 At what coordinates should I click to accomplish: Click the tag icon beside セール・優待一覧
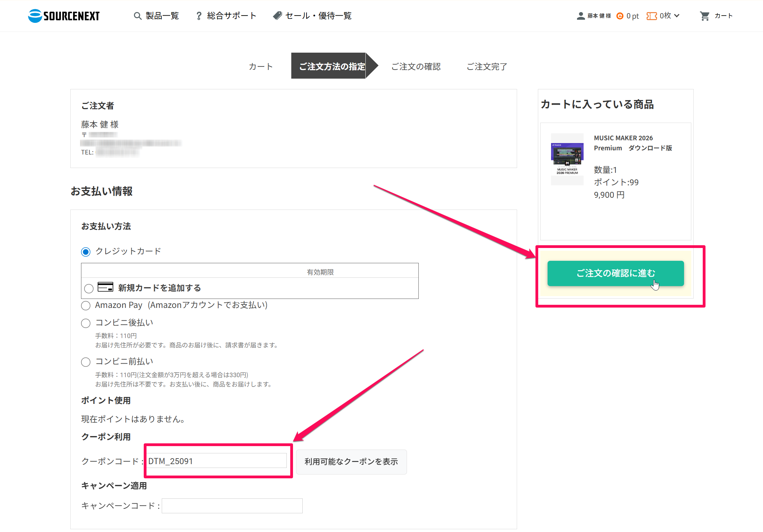[x=277, y=16]
